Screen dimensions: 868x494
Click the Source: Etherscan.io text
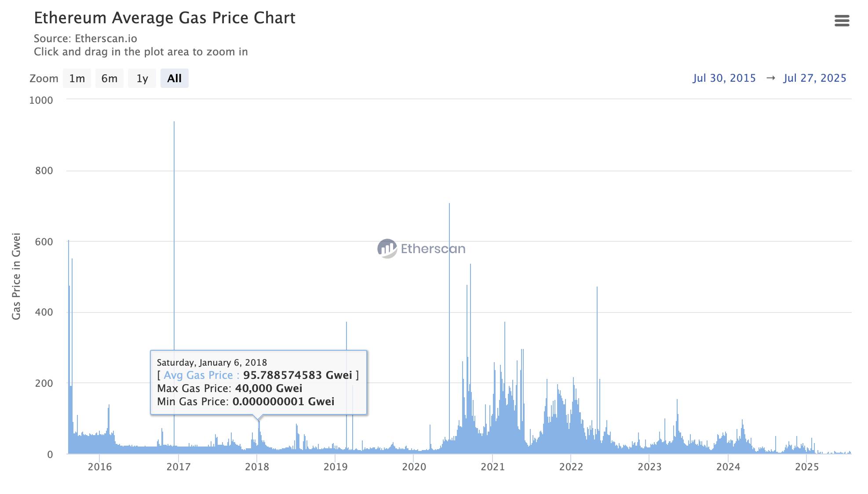(x=85, y=39)
